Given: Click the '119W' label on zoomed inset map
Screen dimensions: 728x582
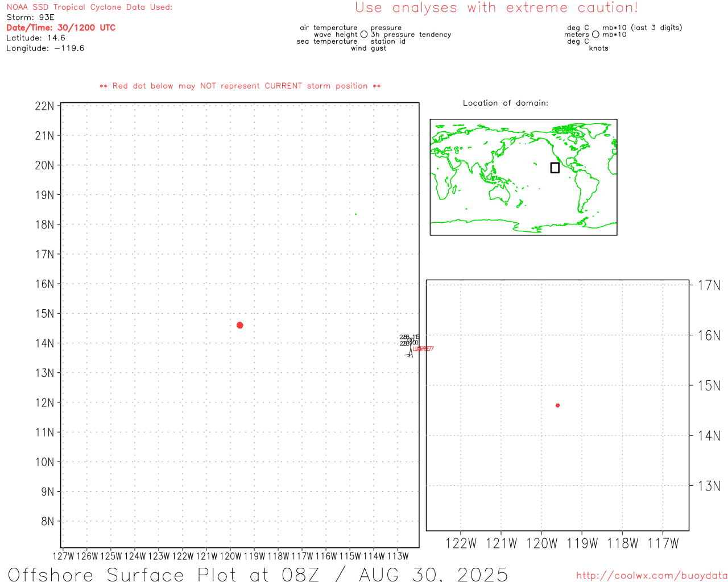Looking at the screenshot, I should (x=582, y=544).
